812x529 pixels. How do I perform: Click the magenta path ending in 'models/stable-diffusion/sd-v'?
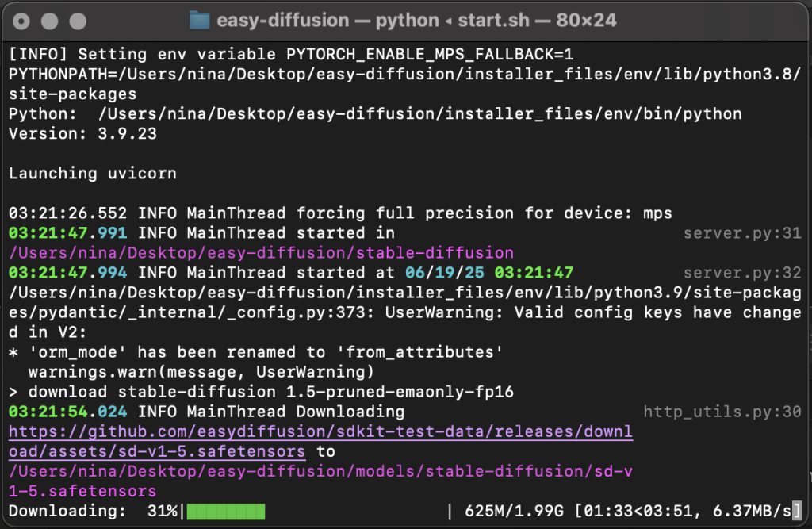tap(320, 471)
